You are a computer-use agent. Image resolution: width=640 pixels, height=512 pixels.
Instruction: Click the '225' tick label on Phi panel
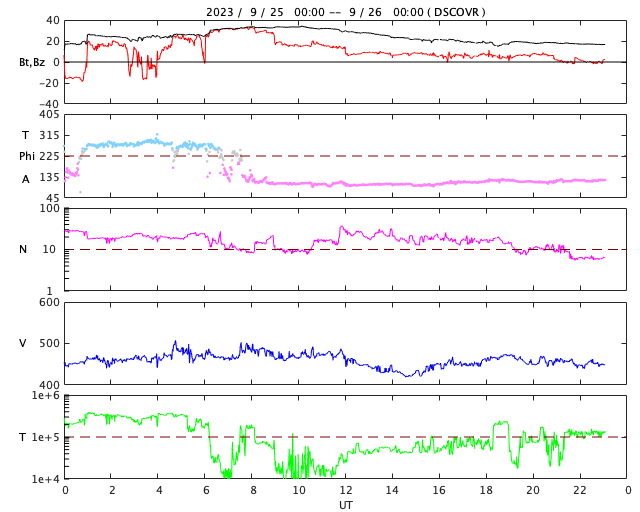point(49,156)
